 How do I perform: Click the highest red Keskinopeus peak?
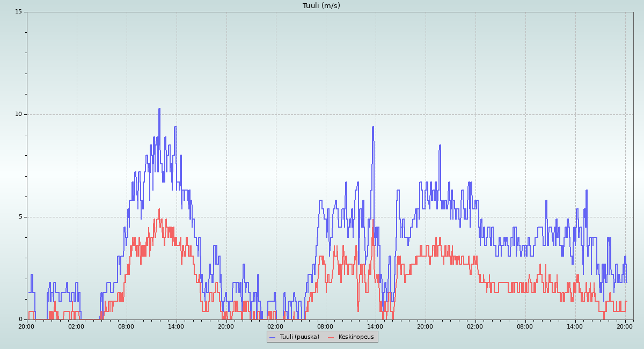click(x=159, y=209)
